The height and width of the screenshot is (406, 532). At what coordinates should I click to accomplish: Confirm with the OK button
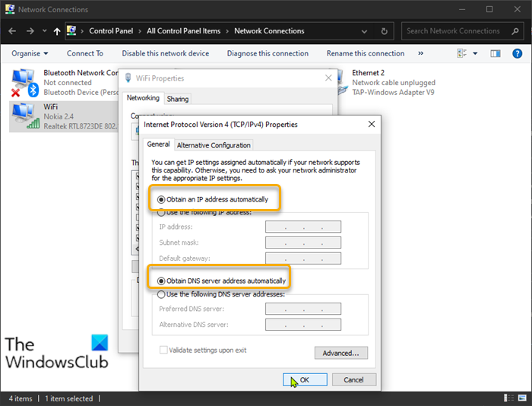tap(305, 380)
